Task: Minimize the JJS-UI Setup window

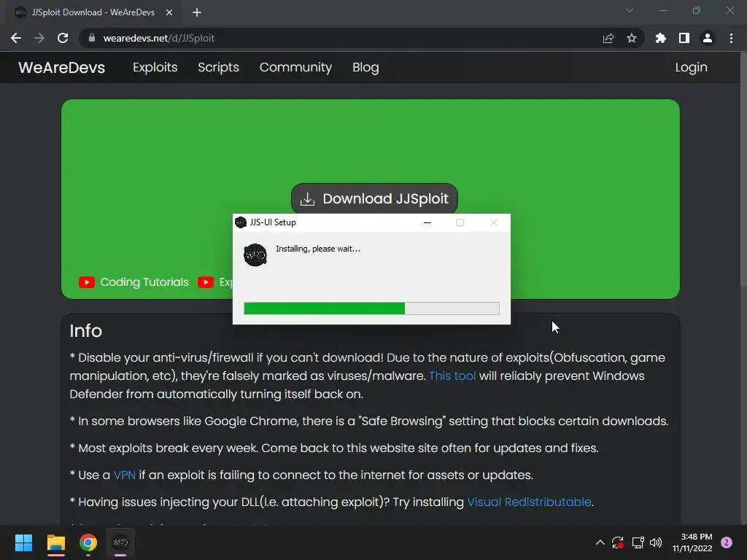Action: [x=427, y=222]
